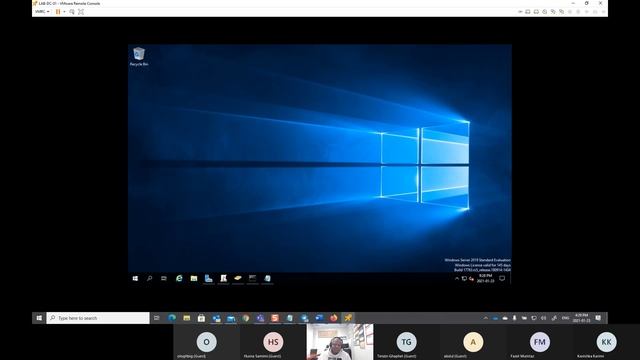Select the presenter video tile
Screen dimensions: 640x360
pos(340,342)
